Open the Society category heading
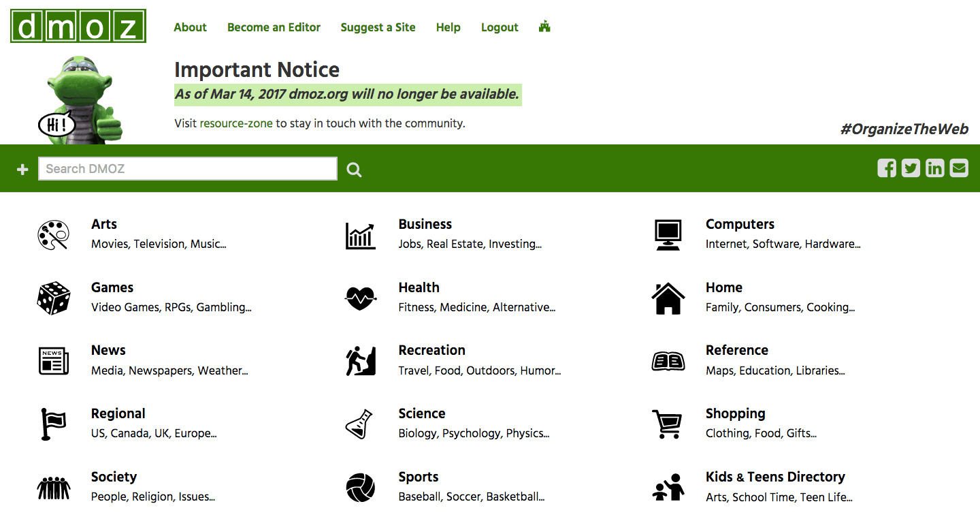 pyautogui.click(x=114, y=477)
